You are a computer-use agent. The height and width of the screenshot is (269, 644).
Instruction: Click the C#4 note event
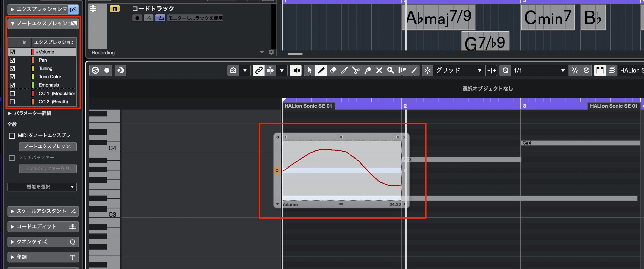tap(581, 143)
